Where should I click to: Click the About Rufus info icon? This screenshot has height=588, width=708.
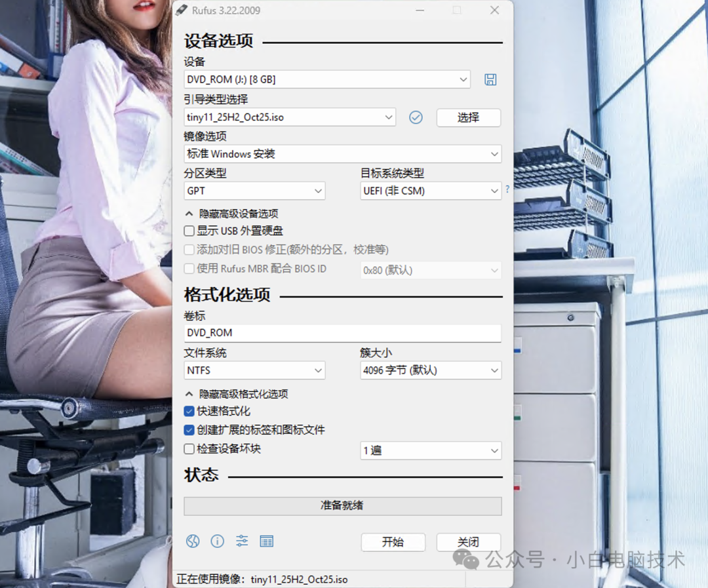point(217,541)
